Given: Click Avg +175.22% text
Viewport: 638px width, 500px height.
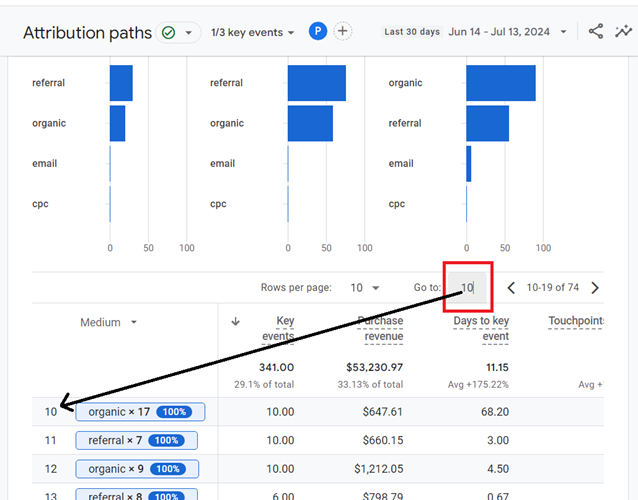Looking at the screenshot, I should click(478, 384).
